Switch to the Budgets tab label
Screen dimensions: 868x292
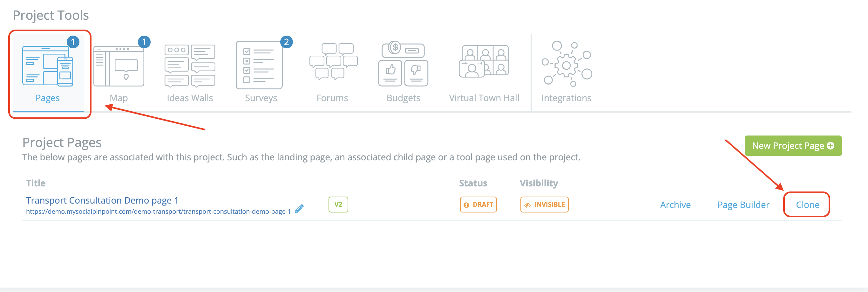coord(403,98)
